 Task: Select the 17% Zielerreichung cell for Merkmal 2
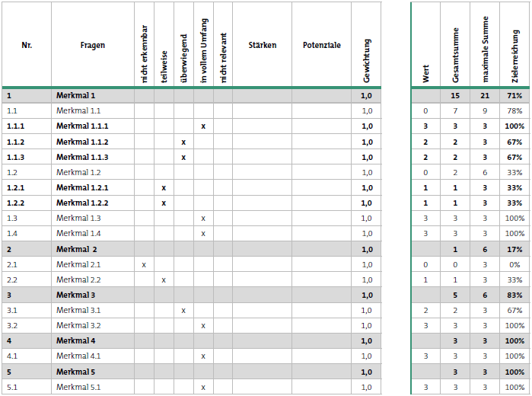point(514,250)
